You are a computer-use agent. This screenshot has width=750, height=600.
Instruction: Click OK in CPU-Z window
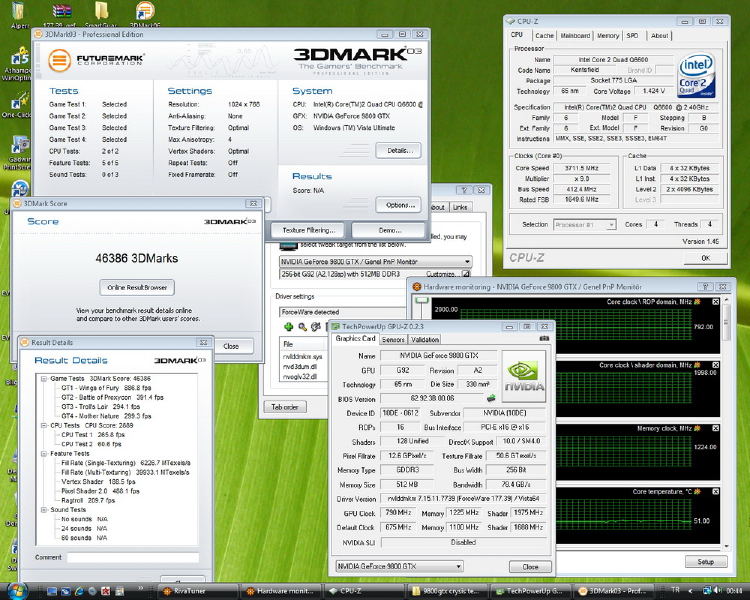coord(706,258)
